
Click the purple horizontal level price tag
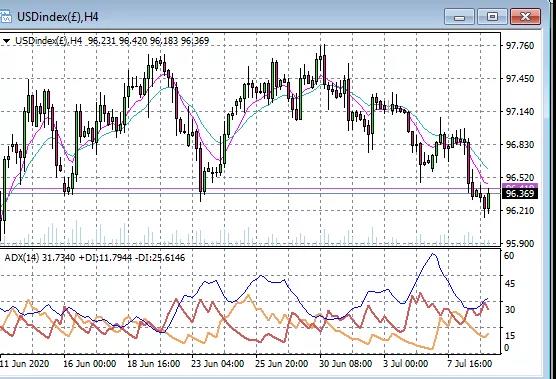click(520, 186)
